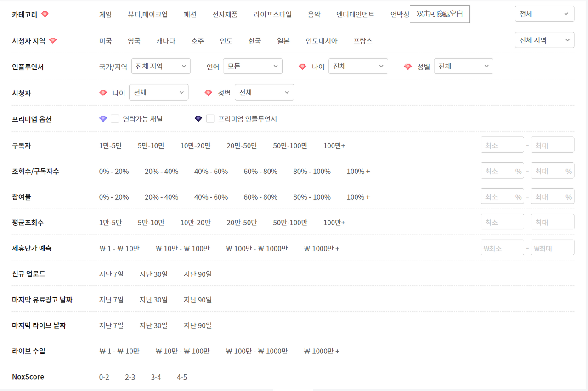Select 구독자 range 50만-100만
588x391 pixels.
point(290,145)
